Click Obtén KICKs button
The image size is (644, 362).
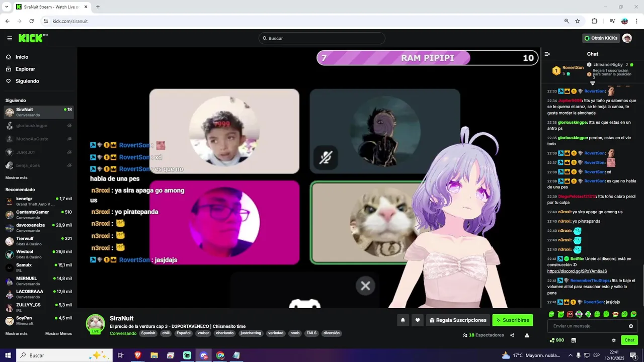point(601,38)
